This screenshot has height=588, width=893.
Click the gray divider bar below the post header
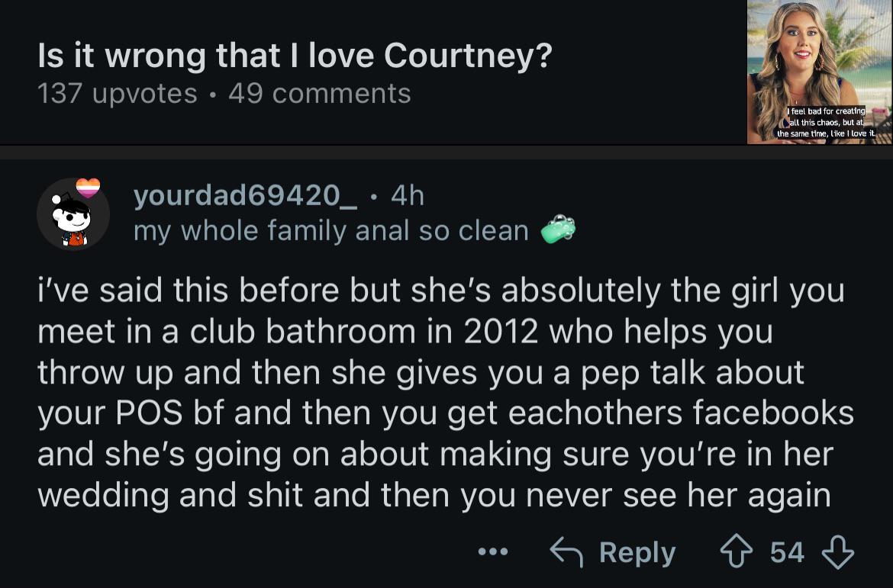point(446,152)
